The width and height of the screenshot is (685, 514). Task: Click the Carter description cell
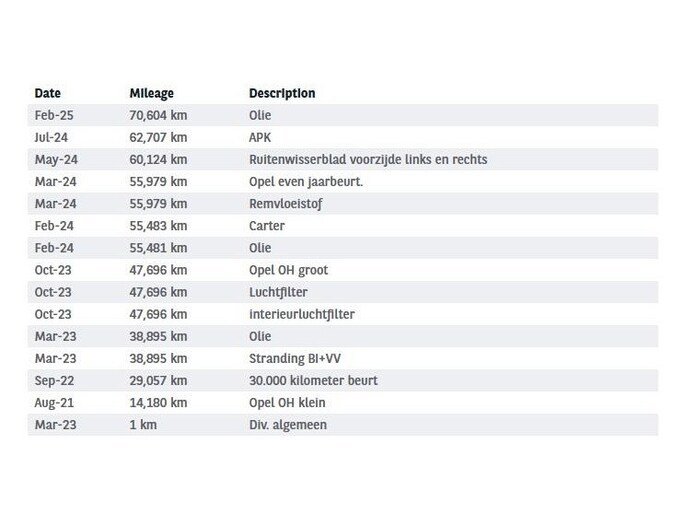[x=267, y=225]
